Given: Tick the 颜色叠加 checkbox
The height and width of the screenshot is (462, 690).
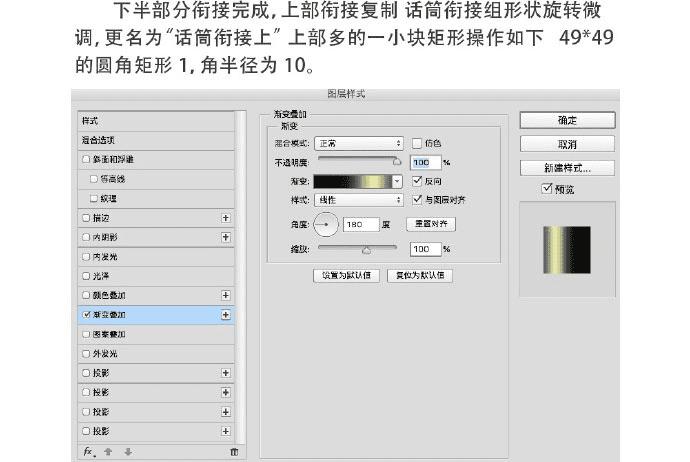Looking at the screenshot, I should pos(86,295).
